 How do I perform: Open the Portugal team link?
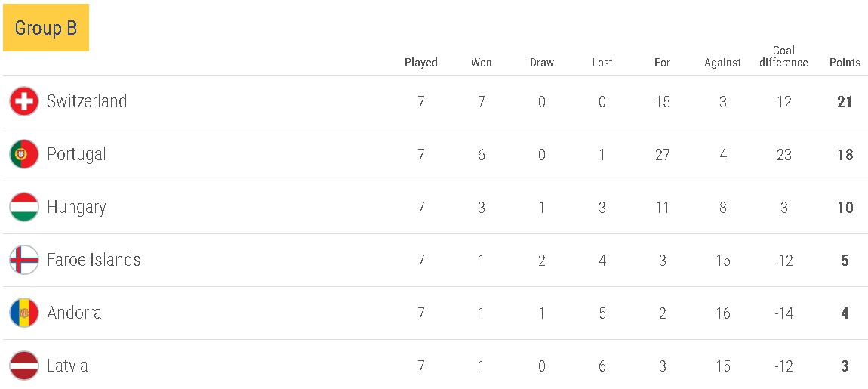[76, 154]
